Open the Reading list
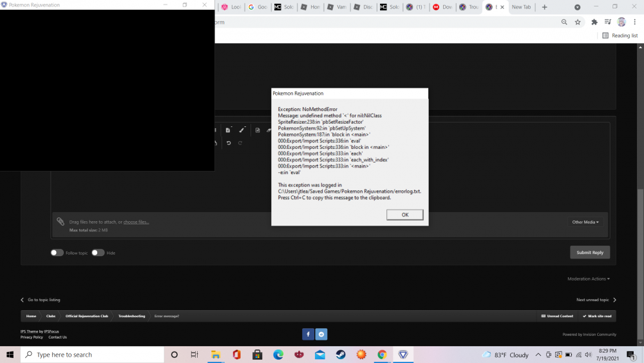Screen dimensions: 644x363 (x=620, y=35)
